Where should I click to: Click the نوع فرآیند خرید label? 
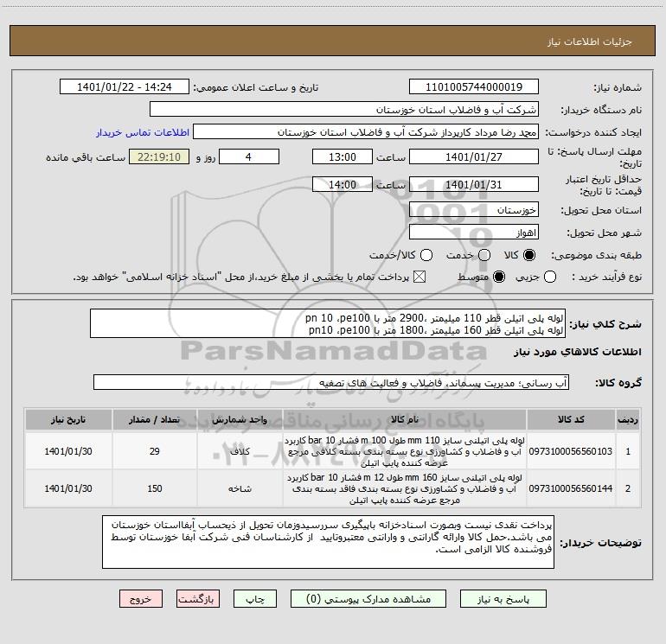[606, 277]
